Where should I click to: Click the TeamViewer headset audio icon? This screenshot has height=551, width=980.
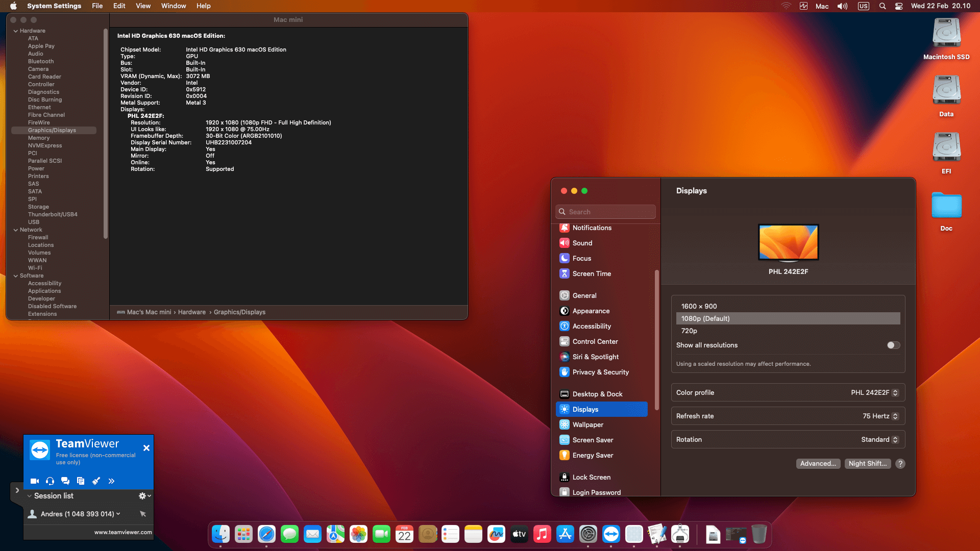click(x=50, y=481)
